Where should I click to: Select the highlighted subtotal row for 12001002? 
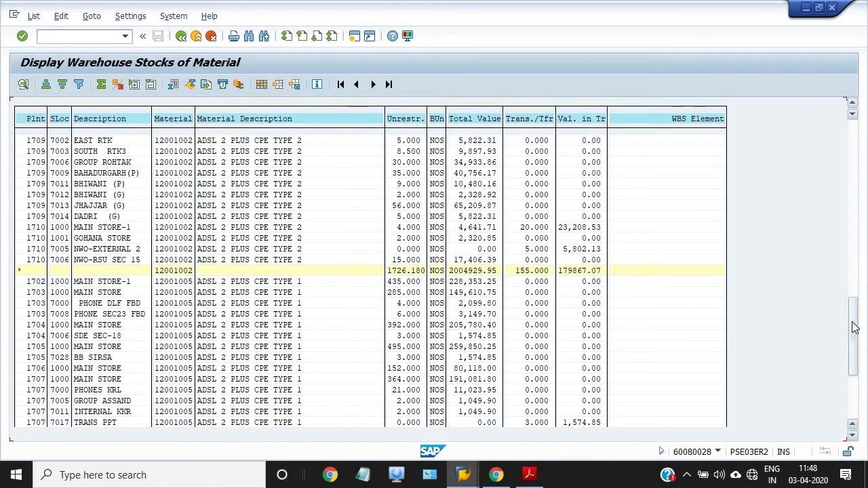(x=370, y=270)
